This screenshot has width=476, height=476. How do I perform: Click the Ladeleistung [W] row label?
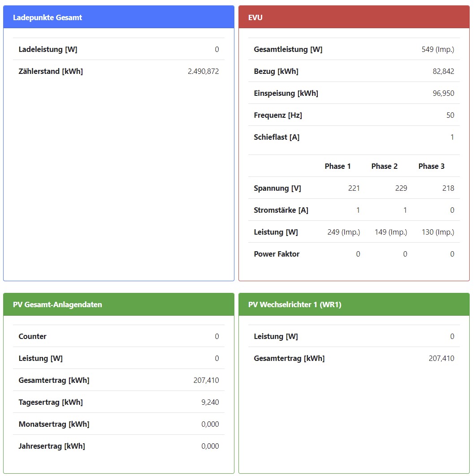[48, 49]
